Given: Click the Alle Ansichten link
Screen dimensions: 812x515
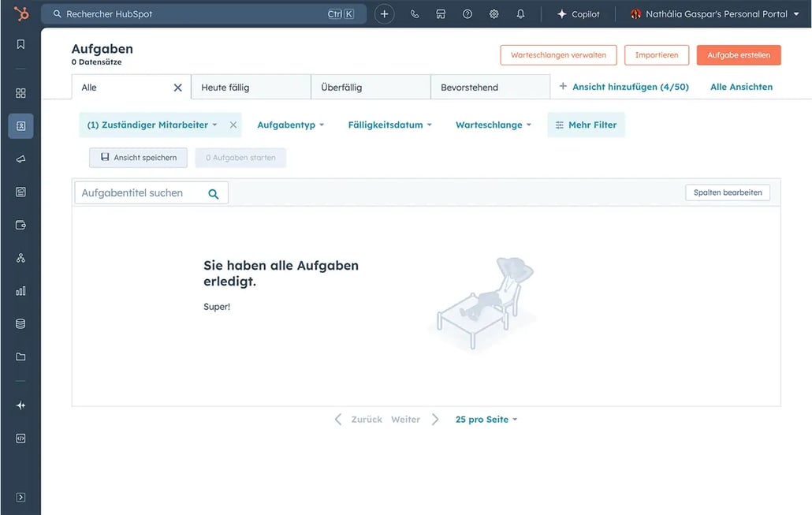Looking at the screenshot, I should 740,87.
